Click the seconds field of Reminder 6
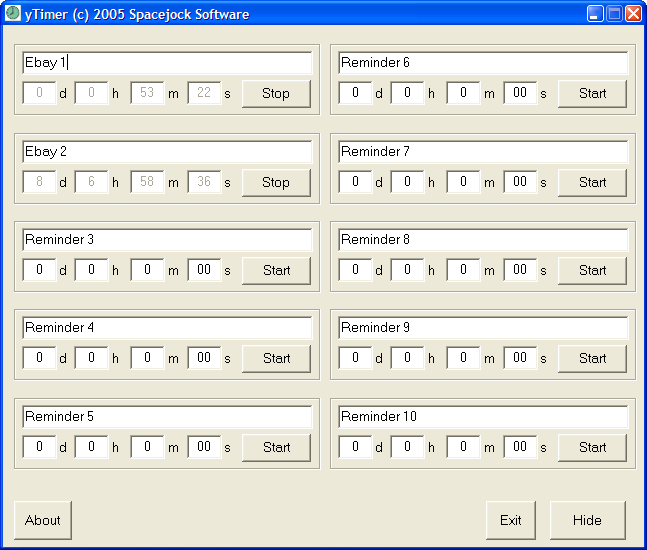The image size is (647, 550). pos(520,93)
